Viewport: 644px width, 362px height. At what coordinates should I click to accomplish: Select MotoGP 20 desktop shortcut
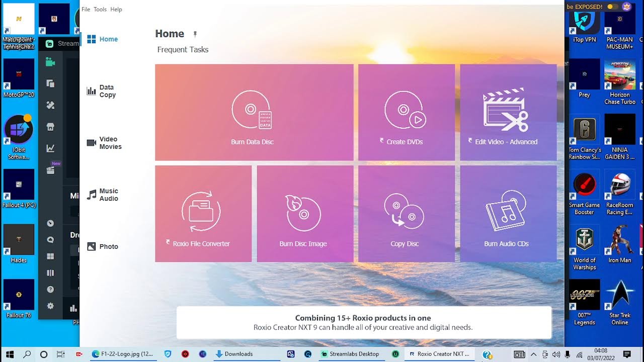(x=19, y=78)
